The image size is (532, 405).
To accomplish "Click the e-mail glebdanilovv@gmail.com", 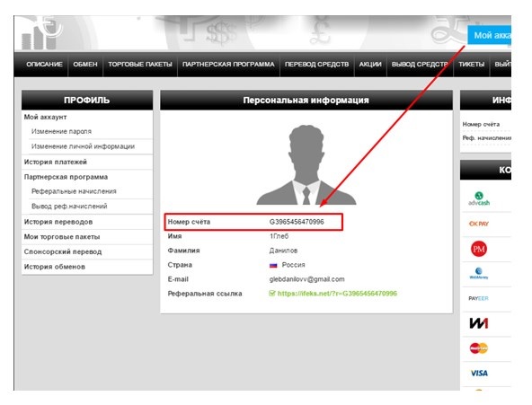I will (306, 279).
